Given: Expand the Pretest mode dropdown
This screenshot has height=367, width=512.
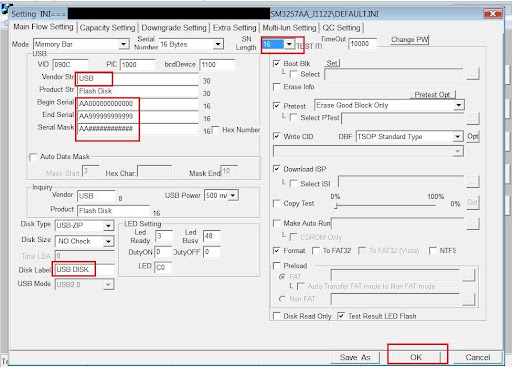Looking at the screenshot, I should (x=459, y=105).
